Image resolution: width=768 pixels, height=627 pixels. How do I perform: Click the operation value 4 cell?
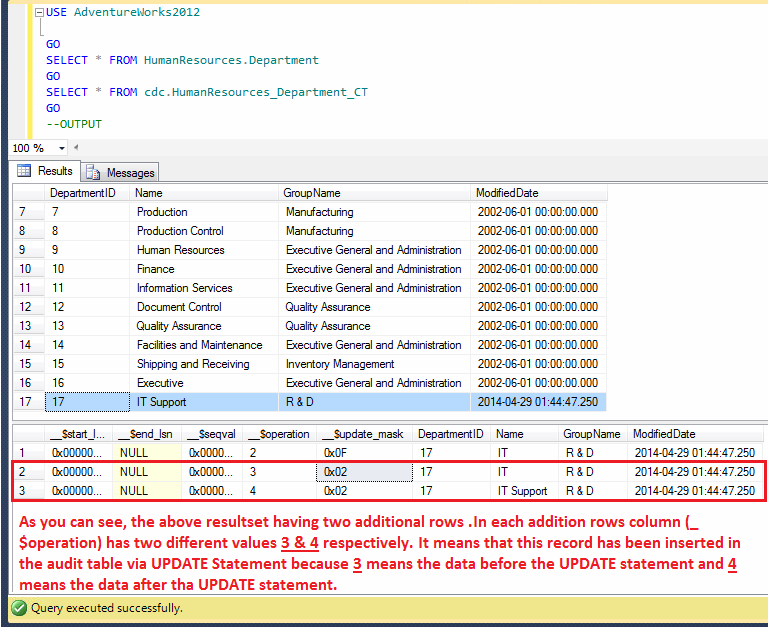[253, 491]
